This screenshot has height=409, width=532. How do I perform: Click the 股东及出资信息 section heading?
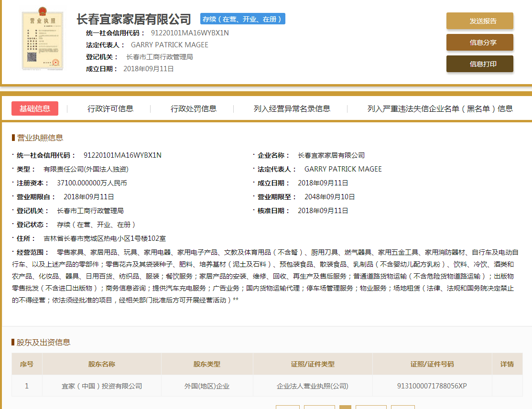pos(43,342)
